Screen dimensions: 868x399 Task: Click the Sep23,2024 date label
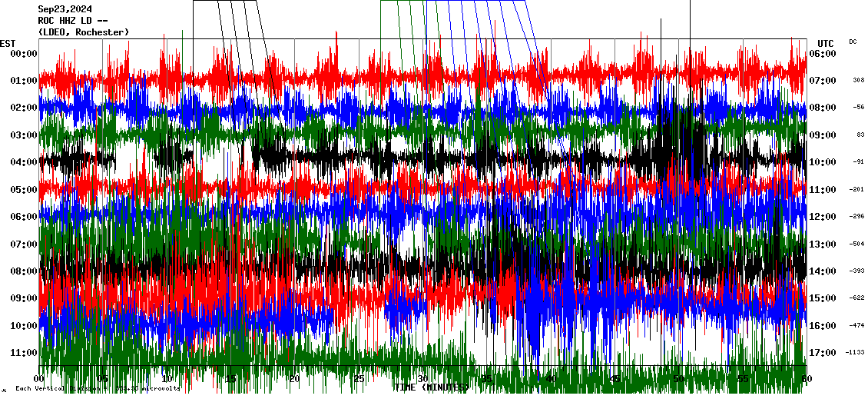(x=65, y=9)
